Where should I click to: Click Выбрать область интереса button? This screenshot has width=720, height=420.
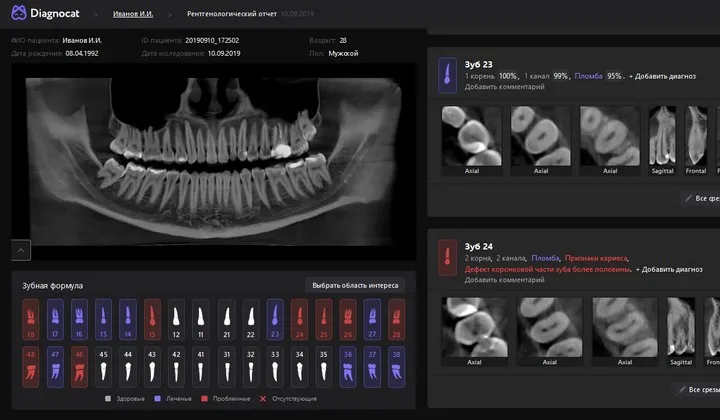355,286
